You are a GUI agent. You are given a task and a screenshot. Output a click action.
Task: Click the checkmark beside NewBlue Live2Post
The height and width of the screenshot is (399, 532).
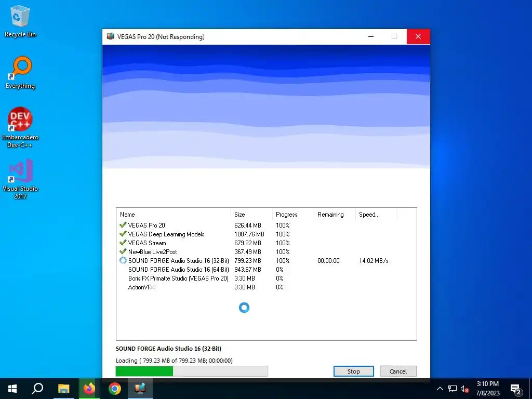coord(123,251)
